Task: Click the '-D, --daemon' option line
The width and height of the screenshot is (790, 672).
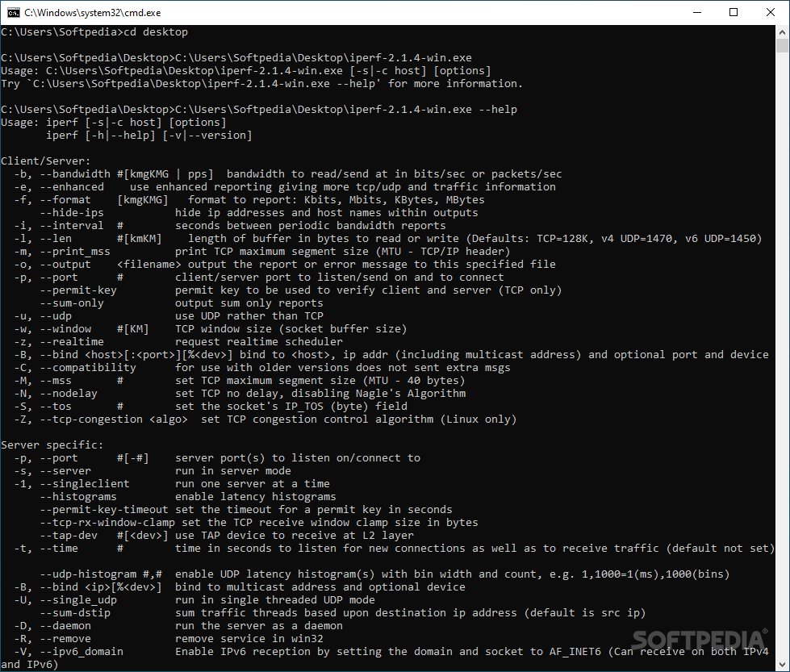Action: point(178,626)
